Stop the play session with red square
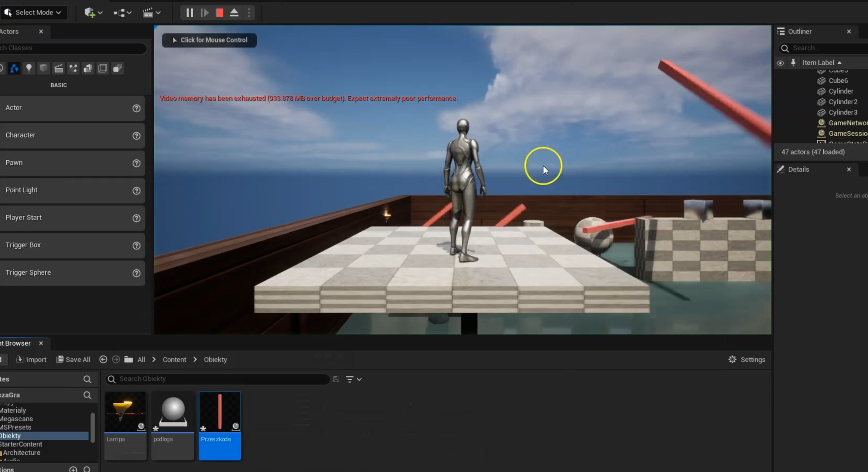 click(x=219, y=13)
